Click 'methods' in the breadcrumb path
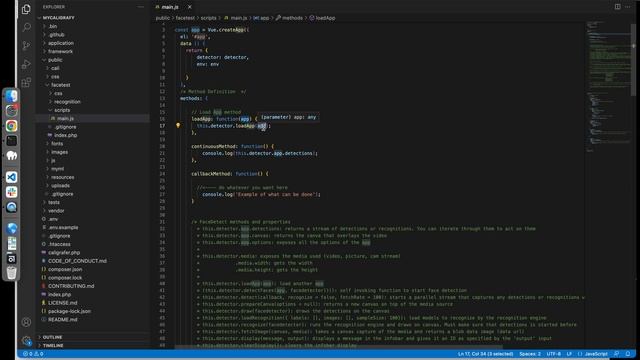Screen dimensions: 640x360 coord(292,18)
